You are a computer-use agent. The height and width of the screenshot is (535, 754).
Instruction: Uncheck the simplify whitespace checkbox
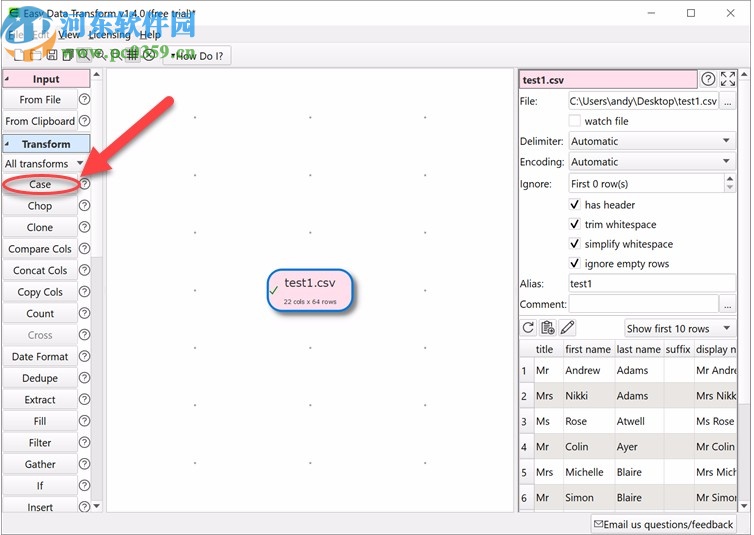click(575, 244)
